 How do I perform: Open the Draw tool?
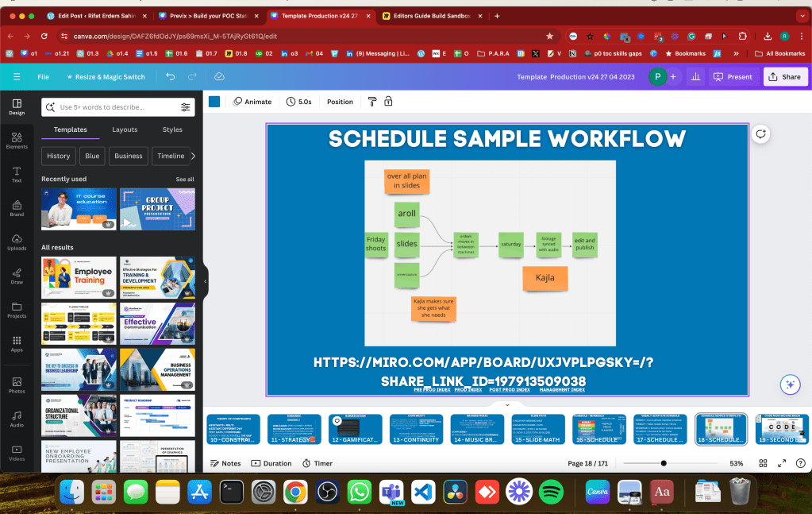17,276
